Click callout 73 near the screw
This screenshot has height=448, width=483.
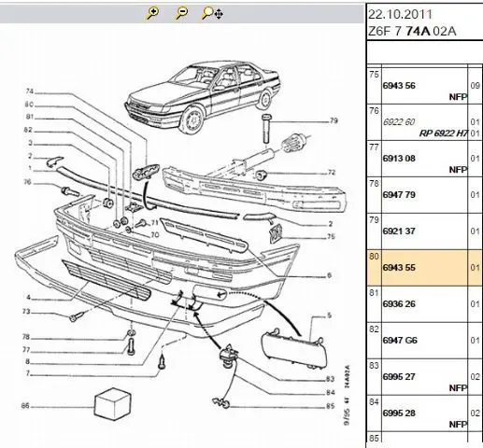pos(26,312)
